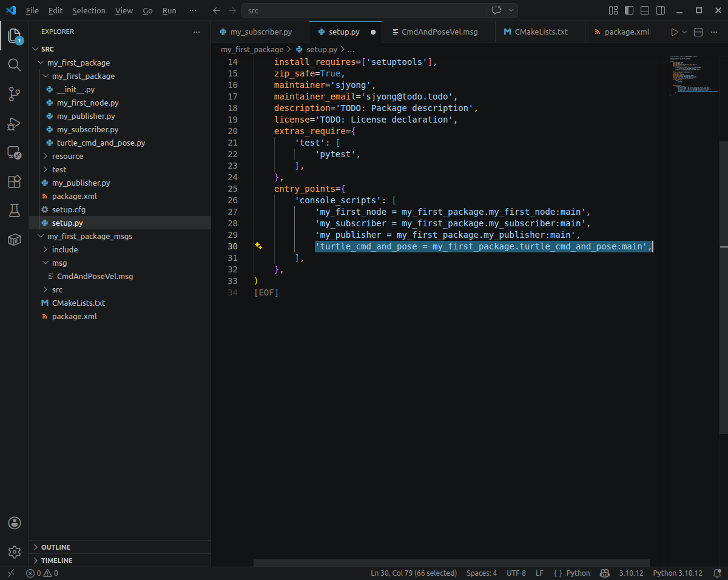Screen dimensions: 728x580
Task: Switch to the my_subscriber.py tab
Action: [260, 32]
